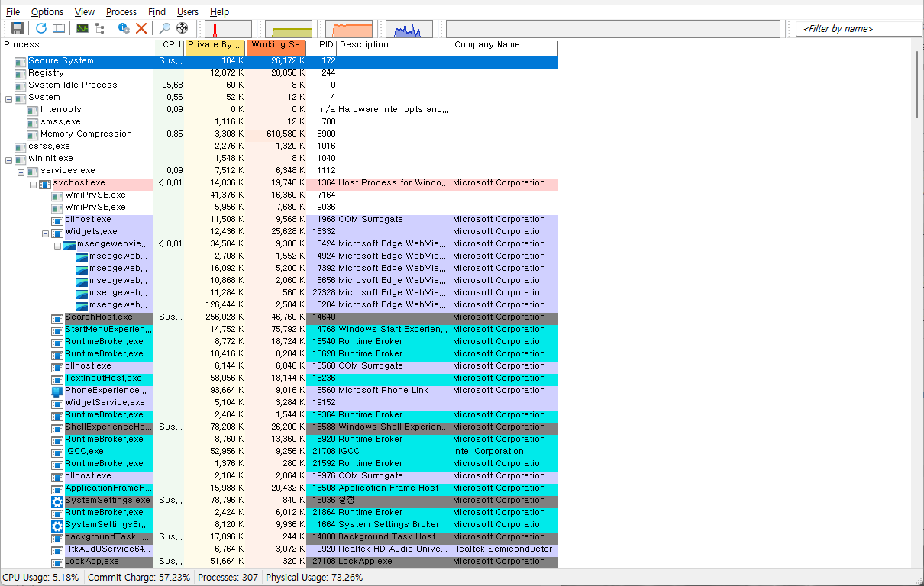This screenshot has height=586, width=924.
Task: Toggle the process tree view icon
Action: pos(100,28)
